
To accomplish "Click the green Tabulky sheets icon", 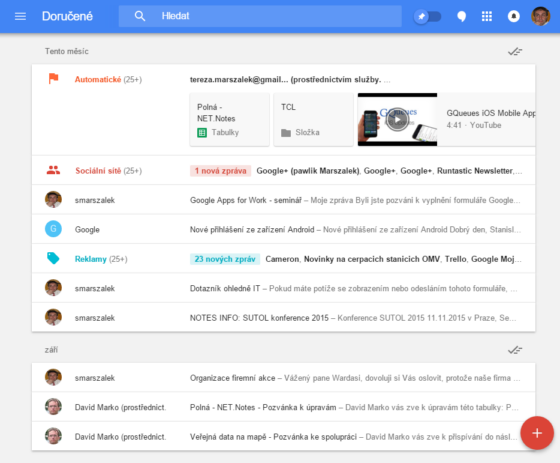I will pyautogui.click(x=202, y=133).
